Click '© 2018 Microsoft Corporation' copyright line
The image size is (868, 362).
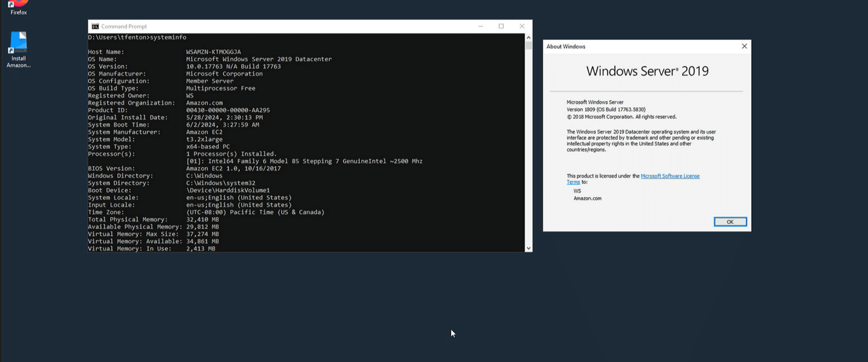tap(622, 117)
